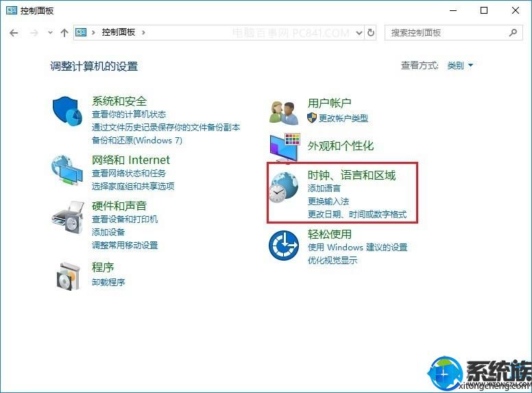Open 备份和还原(Windows 7) link
Viewport: 532px width, 393px height.
point(136,140)
